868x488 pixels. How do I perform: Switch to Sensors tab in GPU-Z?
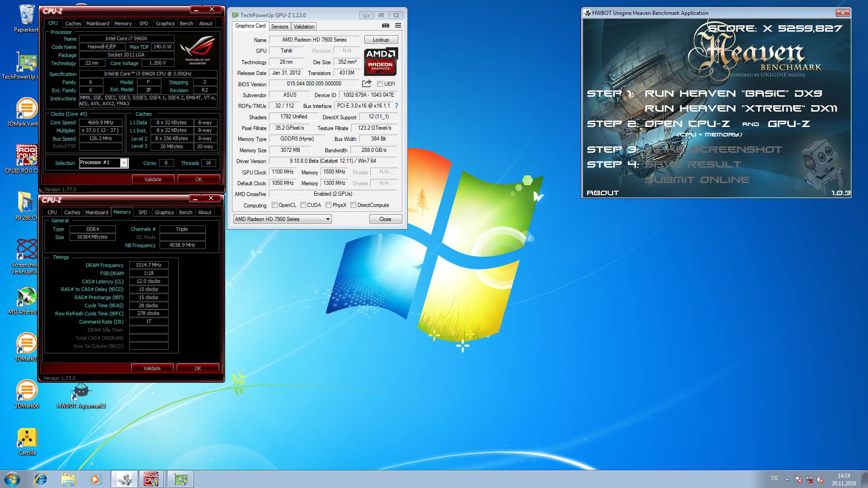[279, 27]
